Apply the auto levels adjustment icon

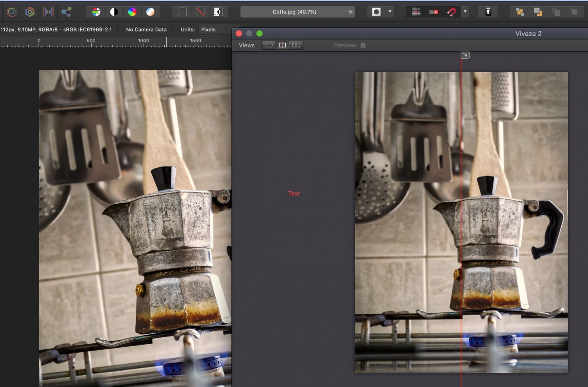pos(96,12)
